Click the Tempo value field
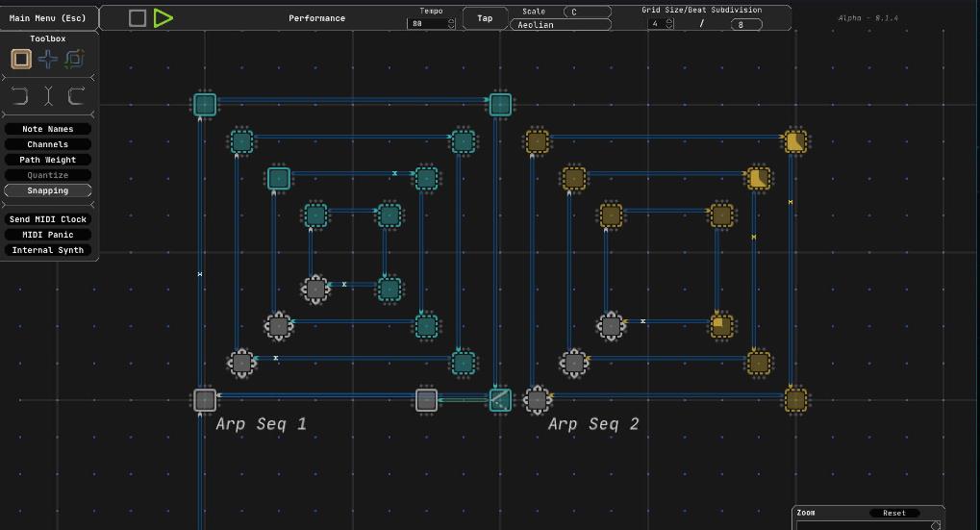Screen dimensions: 980x530 tap(429, 24)
